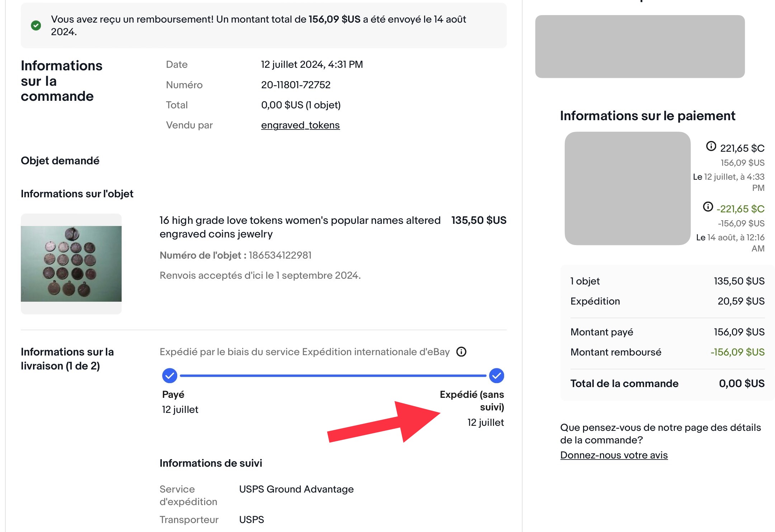Click the gray payment method placeholder image
This screenshot has height=532, width=775.
(x=627, y=188)
